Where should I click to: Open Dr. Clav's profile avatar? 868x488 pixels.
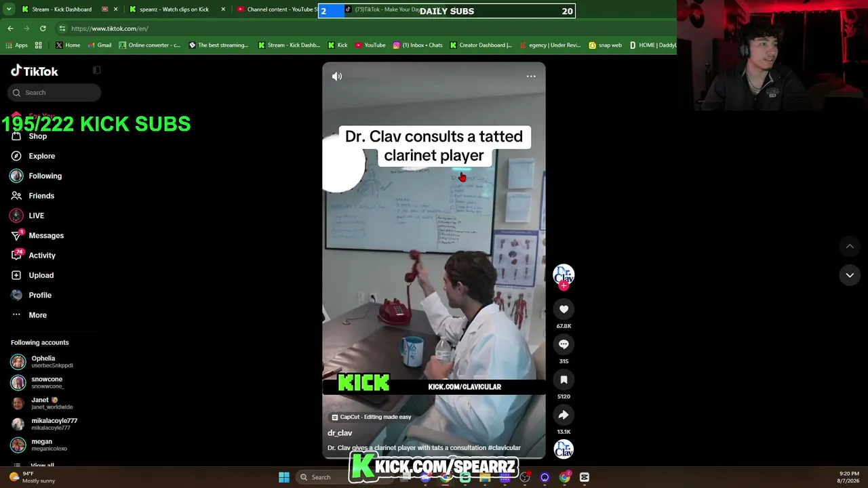click(564, 274)
